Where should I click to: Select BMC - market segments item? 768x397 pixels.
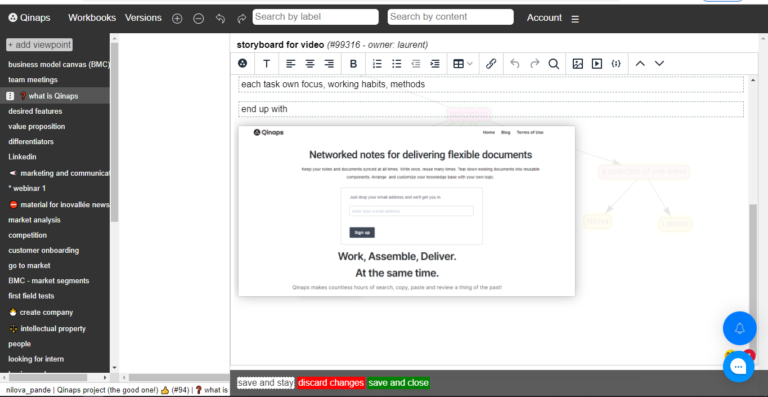(x=49, y=281)
